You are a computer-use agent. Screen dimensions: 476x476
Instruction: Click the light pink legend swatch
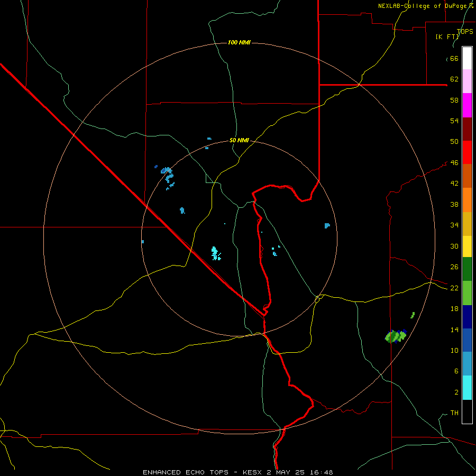coord(467,81)
